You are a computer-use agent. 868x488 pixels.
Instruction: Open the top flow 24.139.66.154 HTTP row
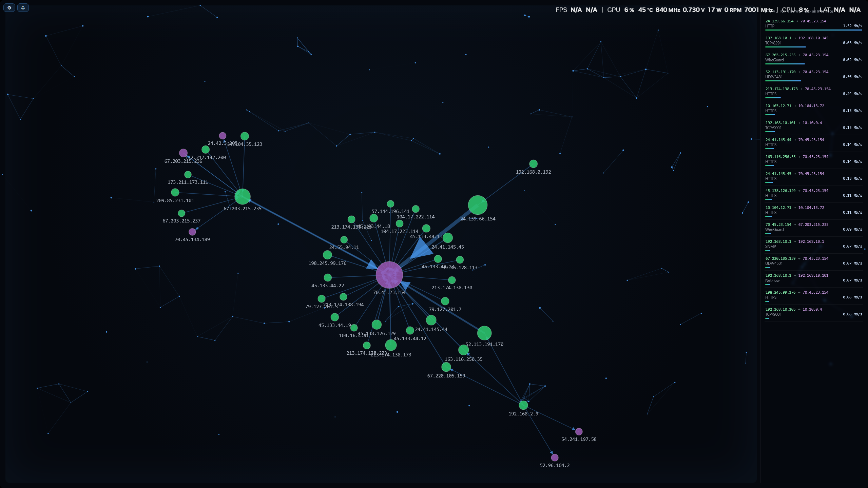813,24
